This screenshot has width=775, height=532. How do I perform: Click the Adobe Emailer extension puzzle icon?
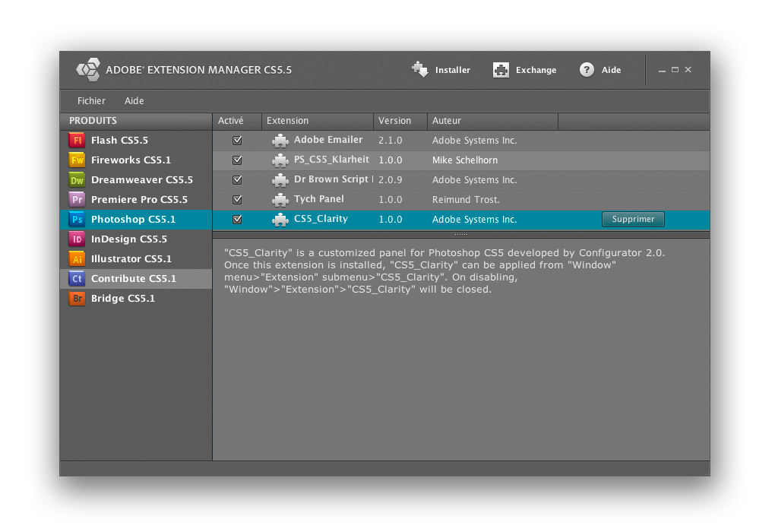[x=280, y=141]
